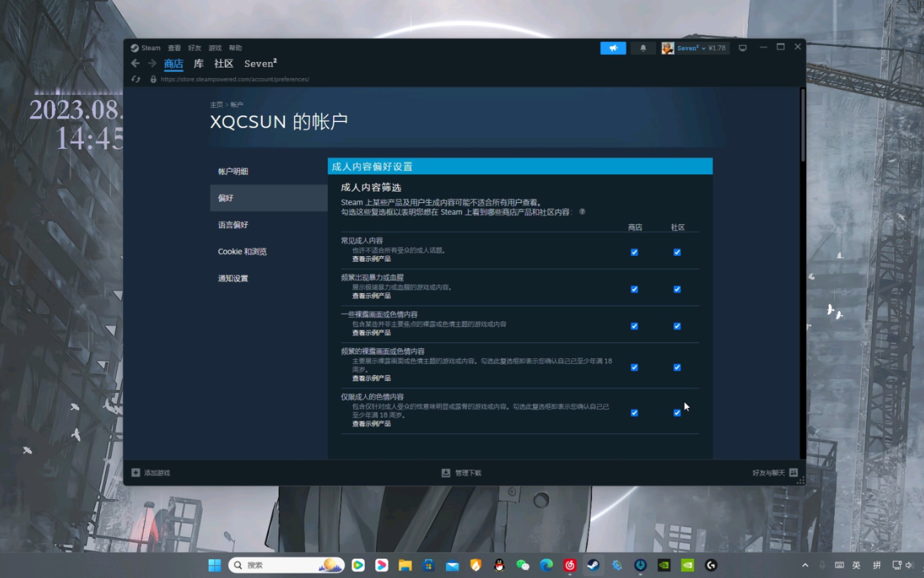Open Manage Downloads icon
924x578 pixels.
(x=446, y=473)
